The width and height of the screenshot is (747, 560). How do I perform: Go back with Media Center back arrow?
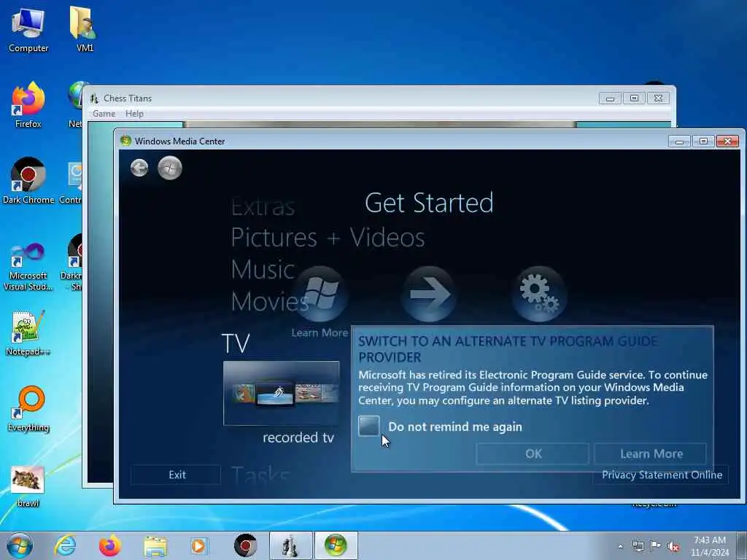coord(139,168)
